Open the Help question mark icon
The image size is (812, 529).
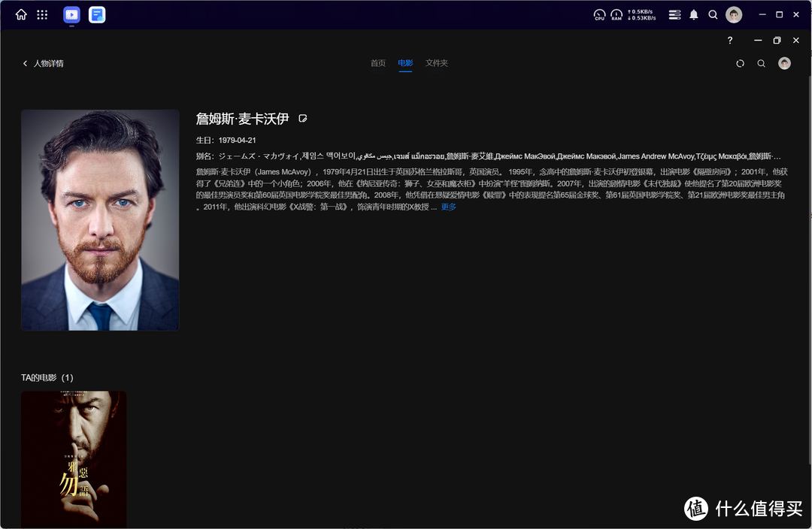[x=729, y=41]
